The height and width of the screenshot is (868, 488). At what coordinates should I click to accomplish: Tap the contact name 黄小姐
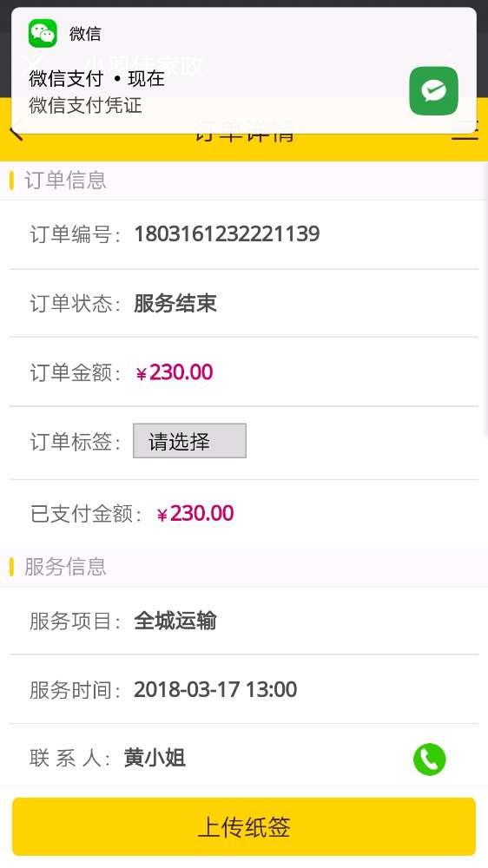(x=155, y=759)
